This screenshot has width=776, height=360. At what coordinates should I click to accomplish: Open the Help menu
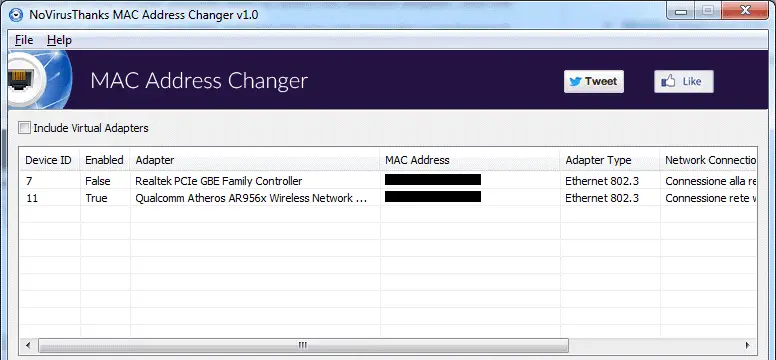[x=59, y=40]
